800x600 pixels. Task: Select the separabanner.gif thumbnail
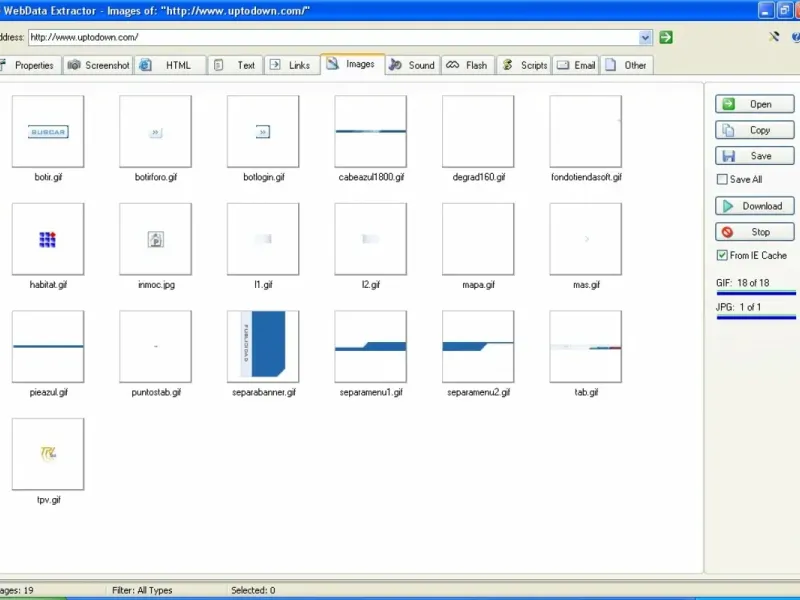pos(263,346)
